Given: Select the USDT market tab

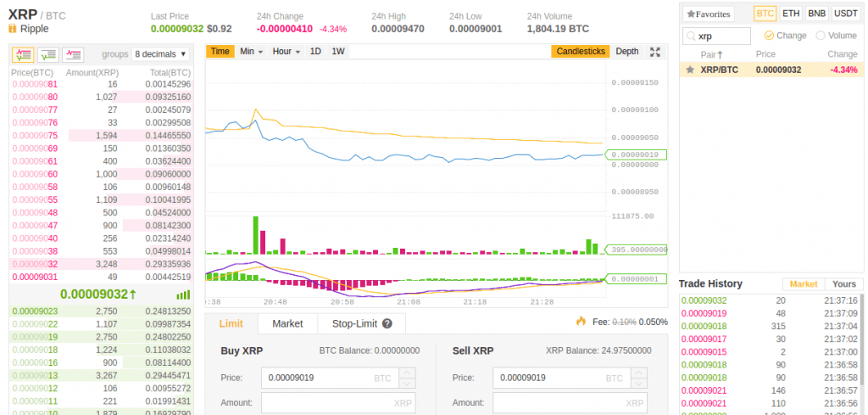Looking at the screenshot, I should [x=846, y=14].
